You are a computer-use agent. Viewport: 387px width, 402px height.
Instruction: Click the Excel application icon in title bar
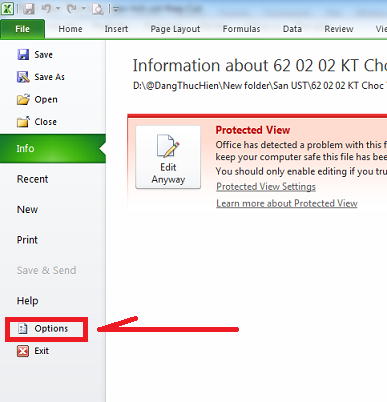[x=7, y=8]
